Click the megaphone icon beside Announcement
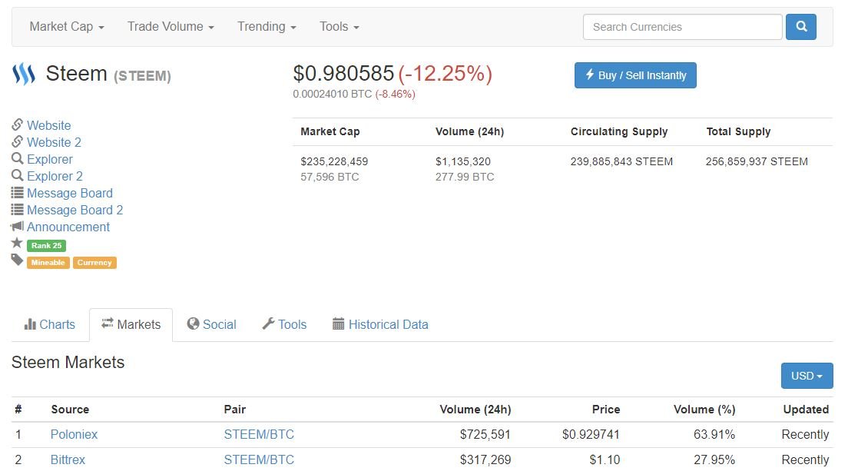 click(17, 227)
